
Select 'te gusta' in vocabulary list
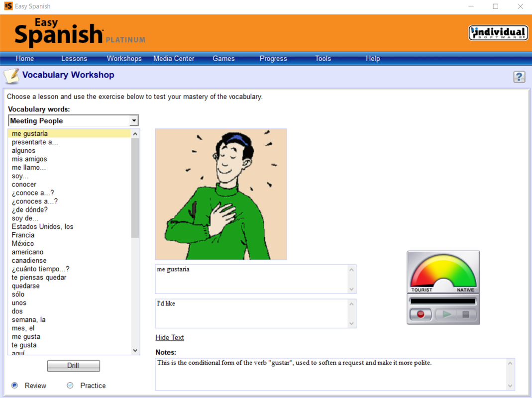pyautogui.click(x=69, y=345)
